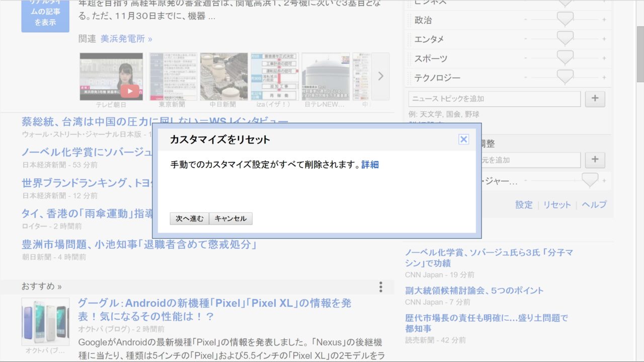Open the 中日新聞 reactor photo thumbnail

(x=223, y=76)
